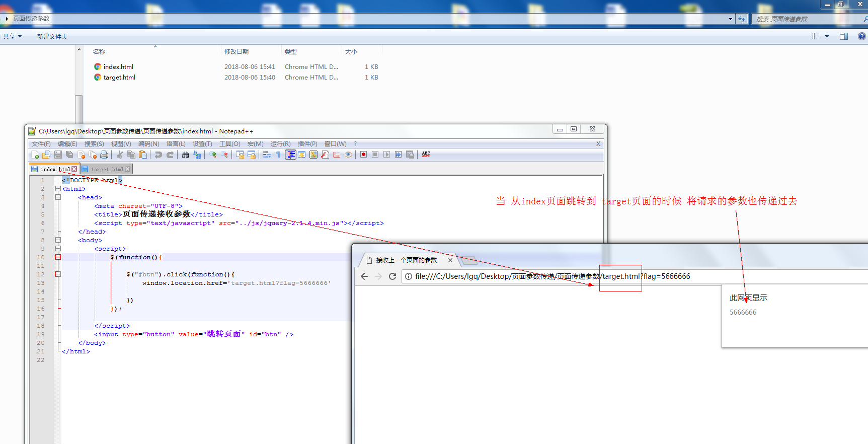Image resolution: width=868 pixels, height=444 pixels.
Task: Open the 视图(V) menu
Action: (121, 144)
